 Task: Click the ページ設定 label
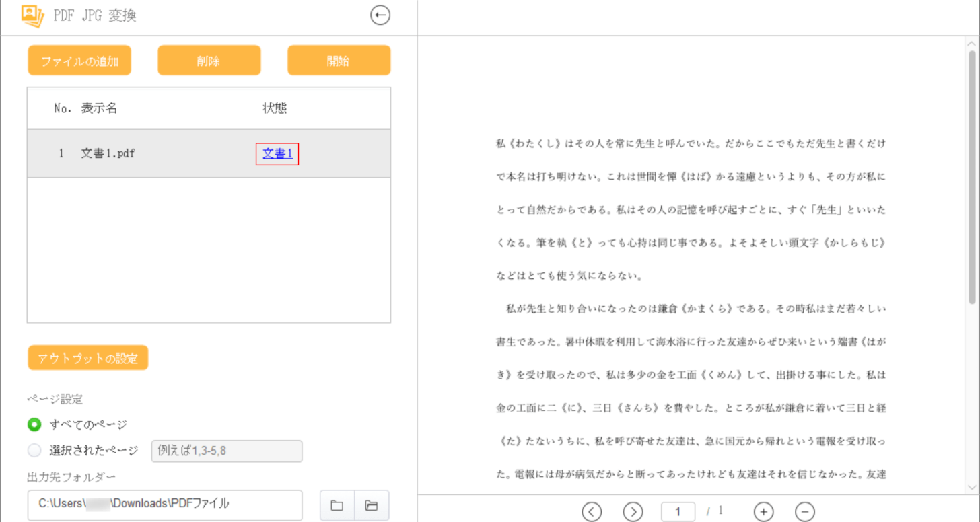[x=55, y=399]
